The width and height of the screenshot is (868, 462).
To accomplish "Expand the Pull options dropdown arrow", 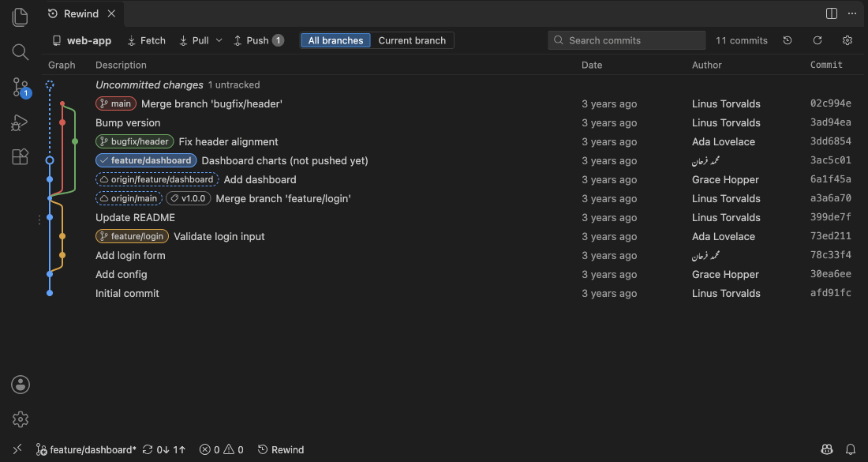I will tap(219, 40).
